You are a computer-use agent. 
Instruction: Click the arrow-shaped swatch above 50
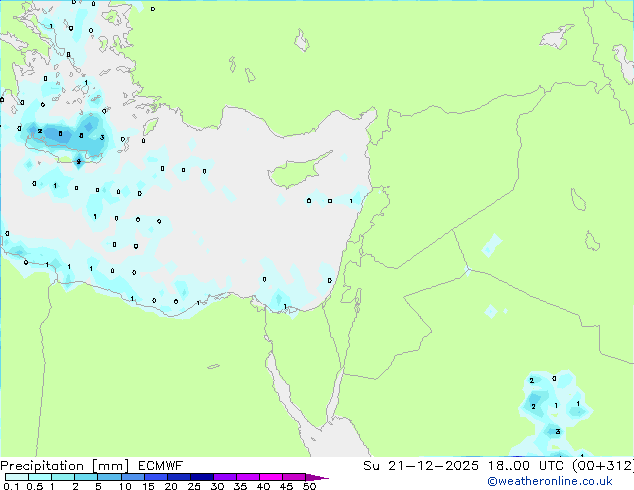[317, 477]
